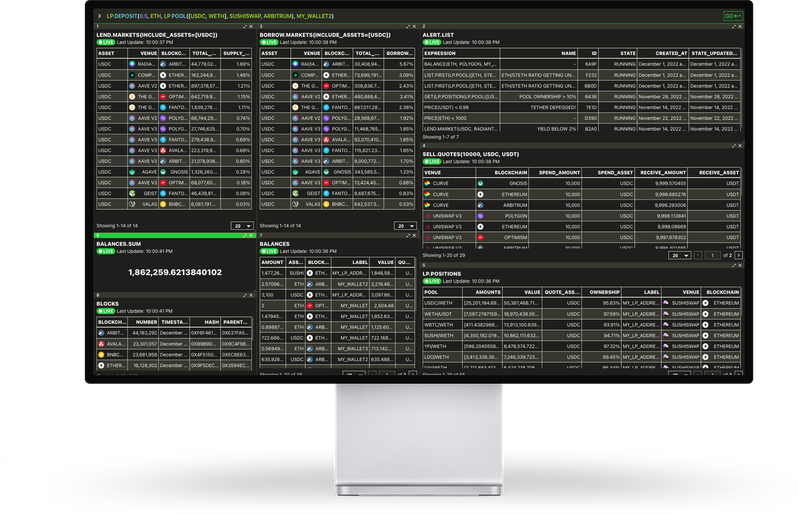Open the page size dropdown in BORROW.MARKETS
This screenshot has height=514, width=799.
point(405,226)
